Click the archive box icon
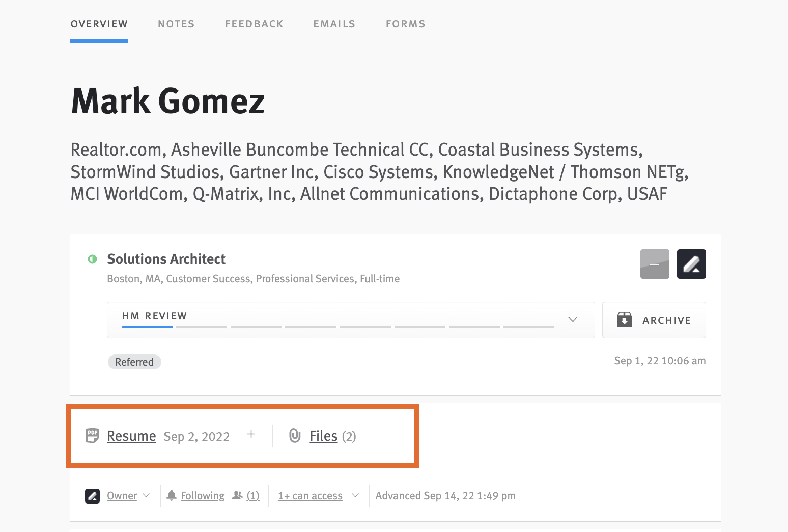Image resolution: width=788 pixels, height=532 pixels. tap(624, 319)
